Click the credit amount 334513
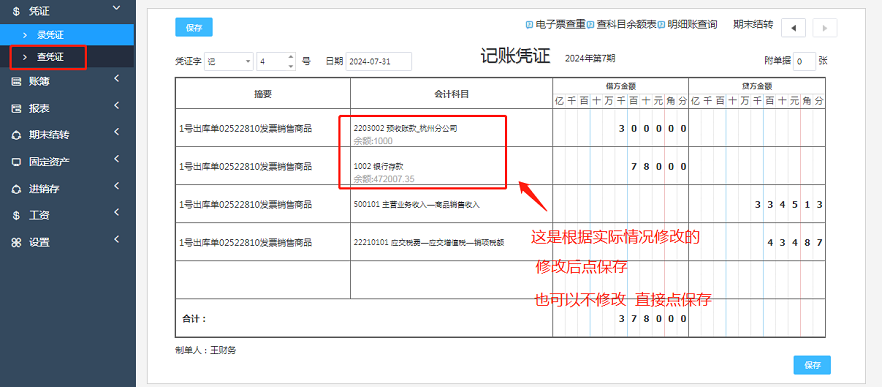 pos(789,205)
